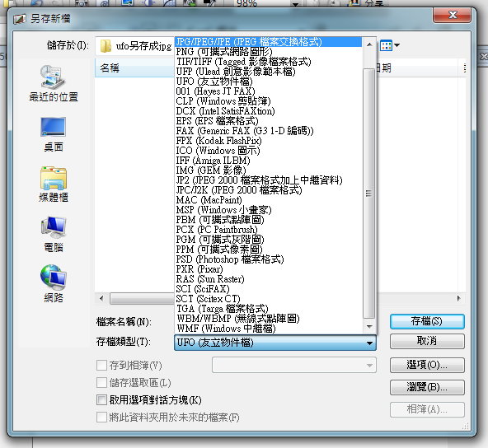Select DCX (Intel SatisFAXtion) format
The height and width of the screenshot is (448, 488).
(x=268, y=111)
